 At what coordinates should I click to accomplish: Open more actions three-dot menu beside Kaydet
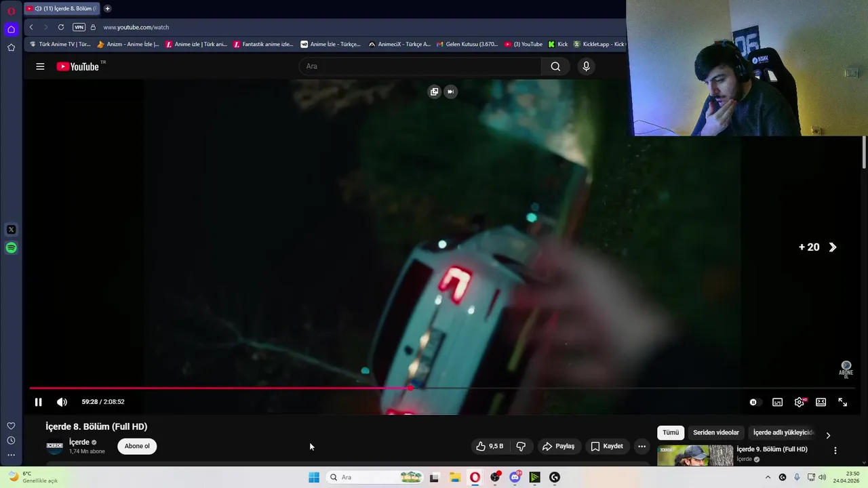coord(642,446)
